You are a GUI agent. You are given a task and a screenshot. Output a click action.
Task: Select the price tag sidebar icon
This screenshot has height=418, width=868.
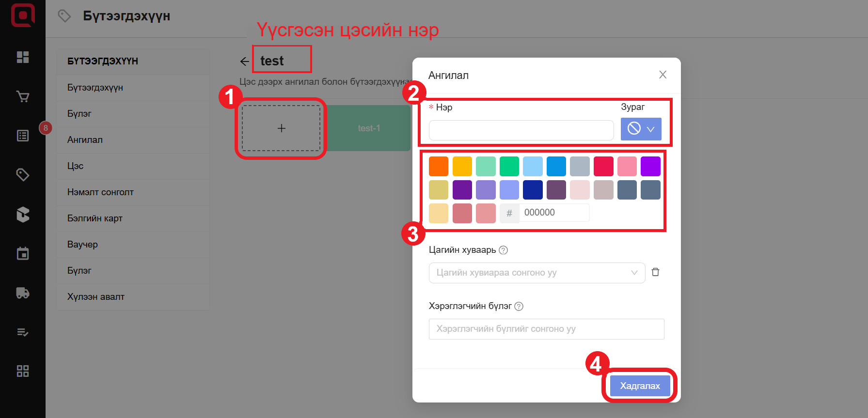(x=23, y=174)
